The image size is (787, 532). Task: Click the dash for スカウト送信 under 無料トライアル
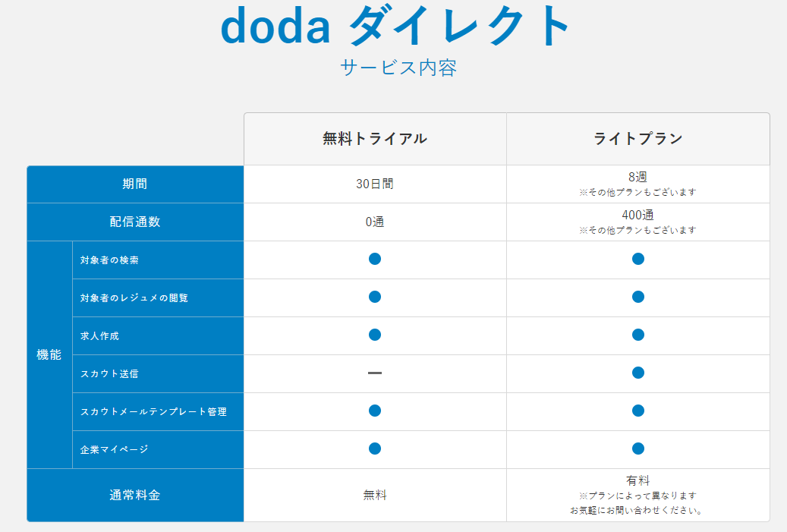374,373
